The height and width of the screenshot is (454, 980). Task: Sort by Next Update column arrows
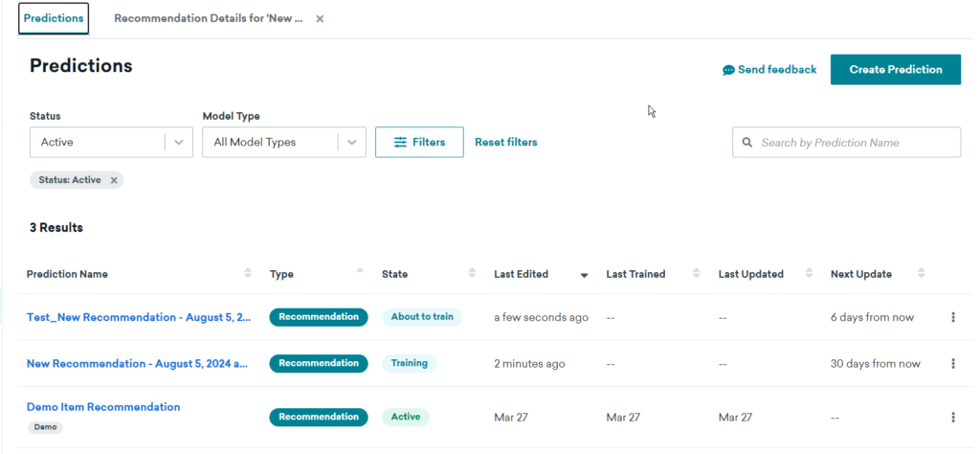(921, 273)
